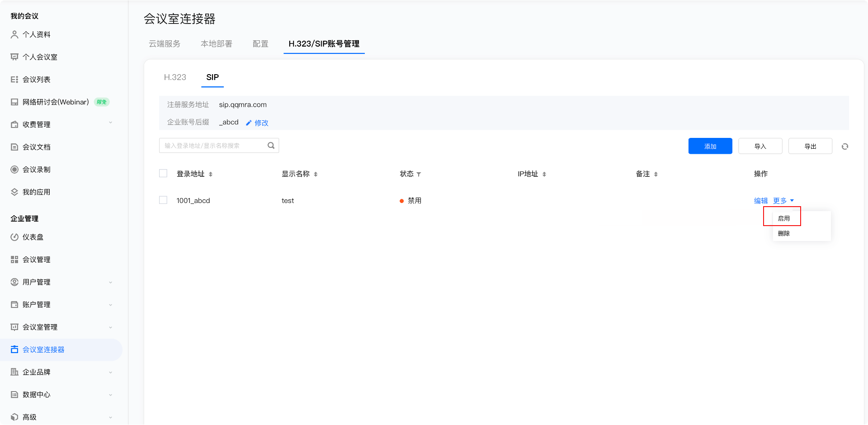Click the 个人会议室 sidebar icon

pos(14,57)
